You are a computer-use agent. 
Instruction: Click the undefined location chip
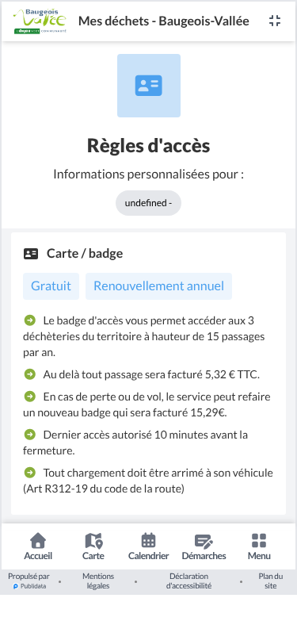[x=149, y=203]
